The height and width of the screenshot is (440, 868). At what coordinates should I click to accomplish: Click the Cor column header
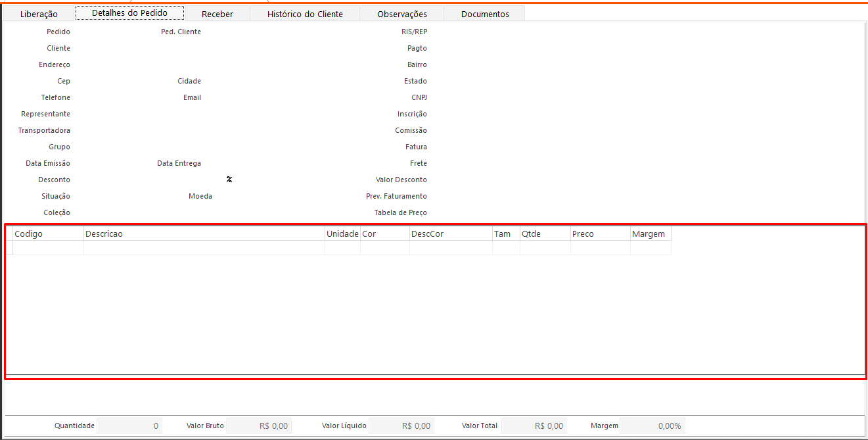point(384,233)
